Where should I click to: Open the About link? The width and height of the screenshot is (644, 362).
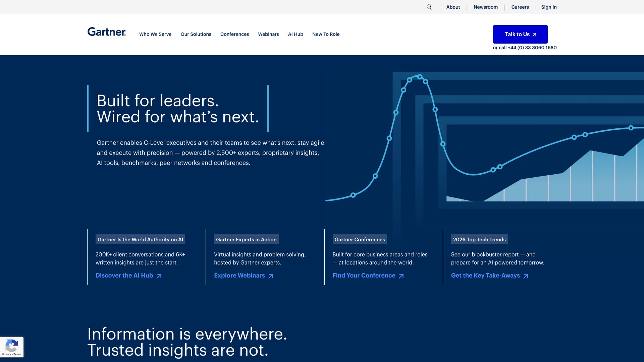pyautogui.click(x=453, y=7)
